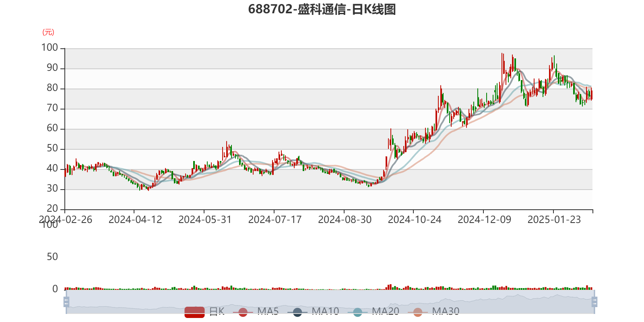Select the 70 price axis label
Screen dimensions: 644x322
52,108
